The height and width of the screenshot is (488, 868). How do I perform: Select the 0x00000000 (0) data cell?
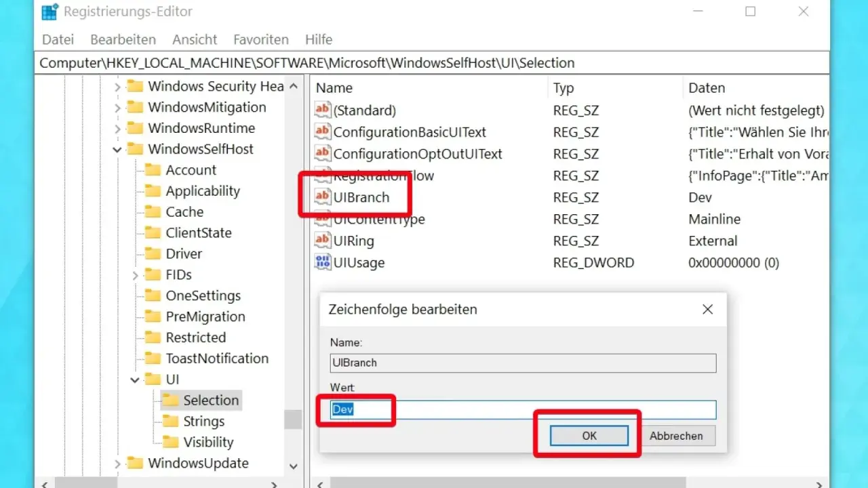pos(734,262)
